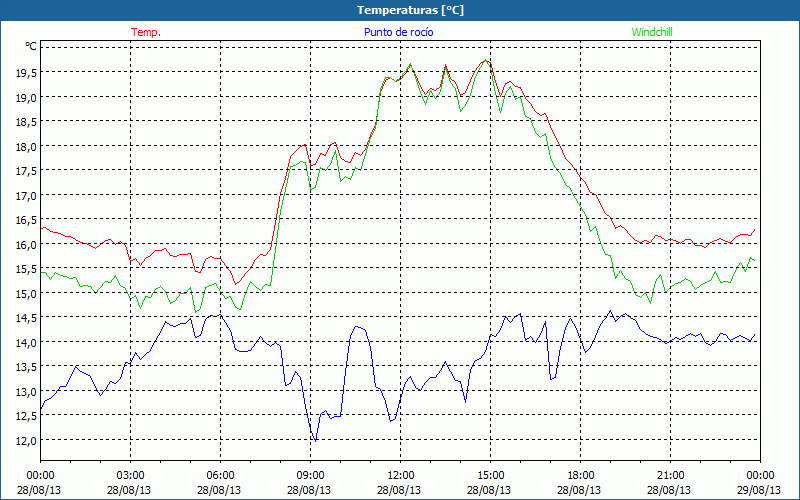Click the '13,5' y-axis value

[x=25, y=367]
